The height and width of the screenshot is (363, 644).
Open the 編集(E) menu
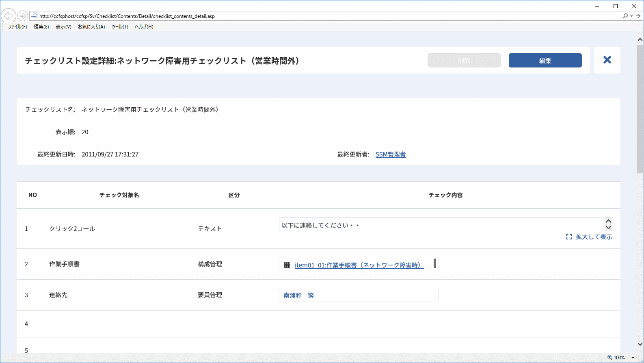coord(41,27)
